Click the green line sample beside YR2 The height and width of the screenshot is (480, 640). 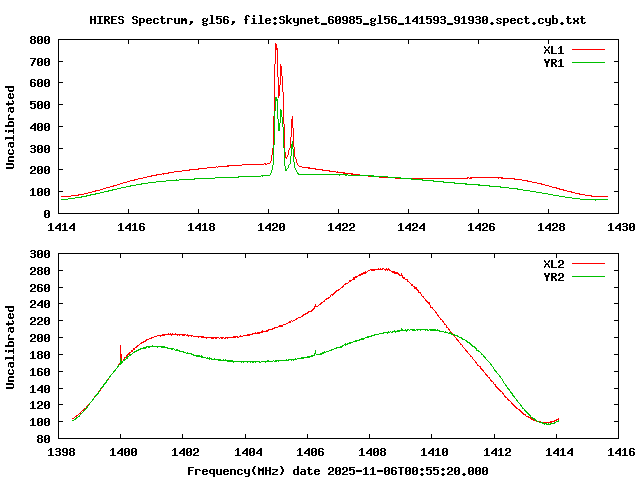pyautogui.click(x=589, y=277)
